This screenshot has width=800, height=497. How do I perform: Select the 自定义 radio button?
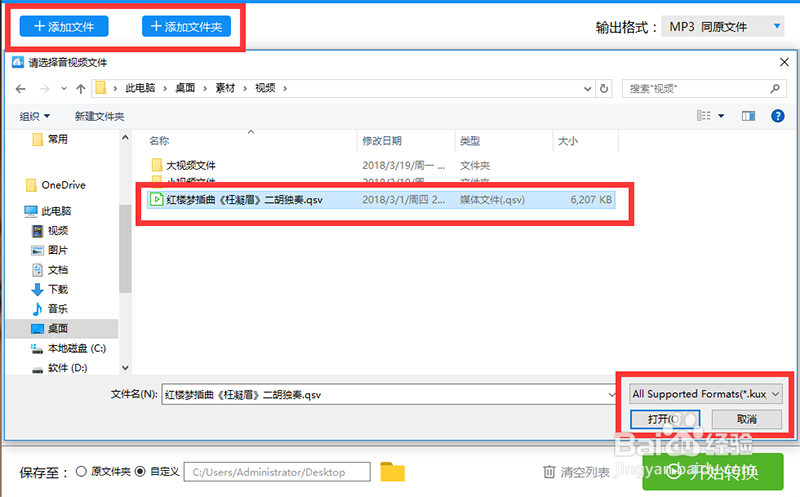(140, 471)
